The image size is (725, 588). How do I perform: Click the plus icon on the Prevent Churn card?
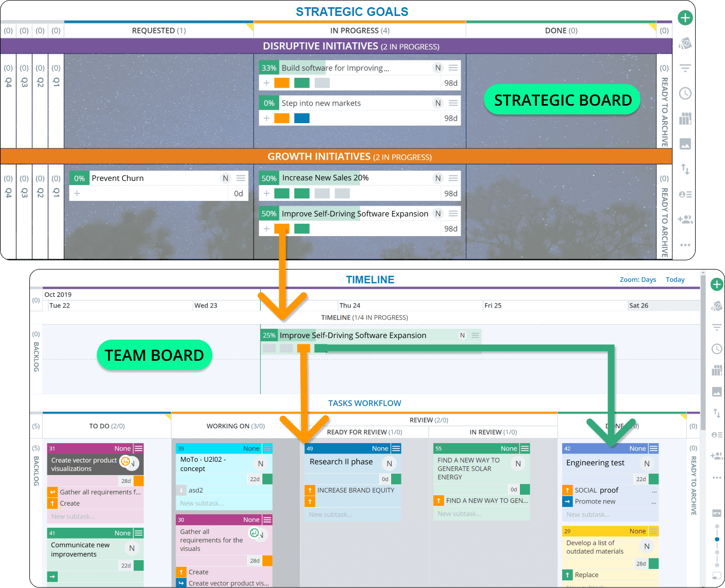(x=77, y=194)
